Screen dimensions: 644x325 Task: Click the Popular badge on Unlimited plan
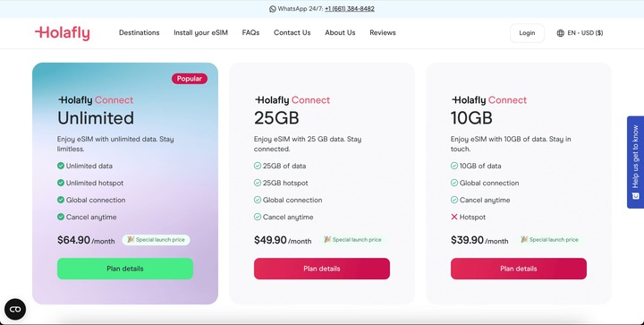click(190, 79)
